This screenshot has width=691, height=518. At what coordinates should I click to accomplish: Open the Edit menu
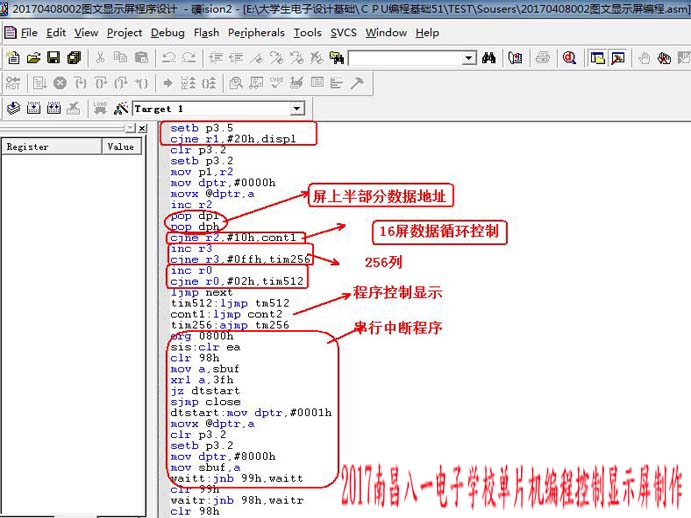click(x=56, y=33)
